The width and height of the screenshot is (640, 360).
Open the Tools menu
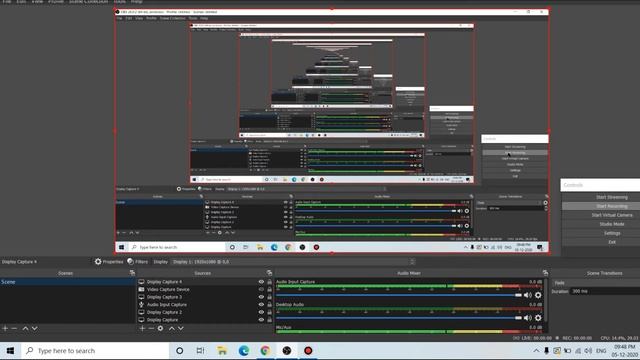pyautogui.click(x=120, y=2)
